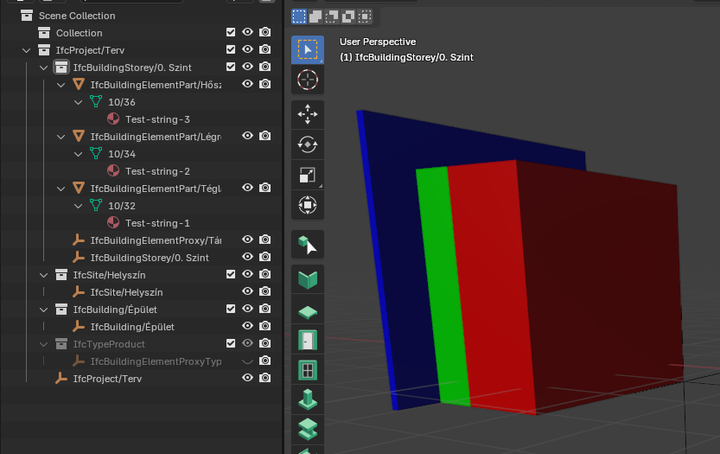This screenshot has width=720, height=454.
Task: Uncheck IfcProject/Terv collection checkbox
Action: pyautogui.click(x=231, y=50)
